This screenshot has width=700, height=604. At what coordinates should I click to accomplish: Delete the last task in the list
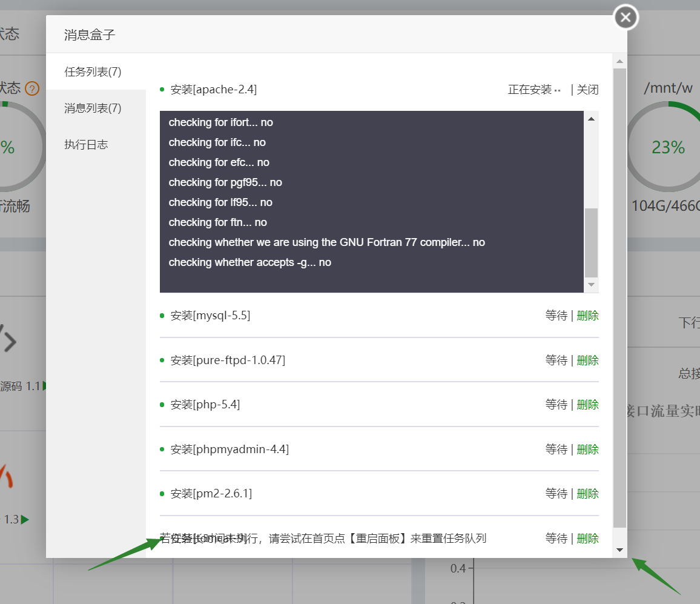[587, 539]
